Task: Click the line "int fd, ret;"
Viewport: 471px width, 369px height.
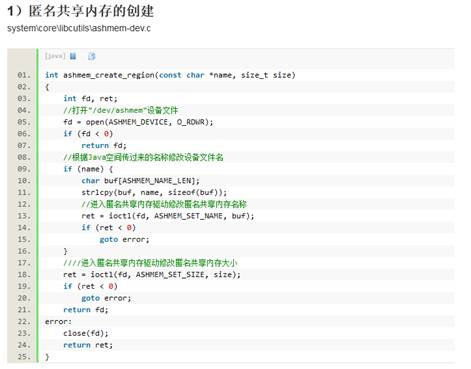Action: point(90,98)
